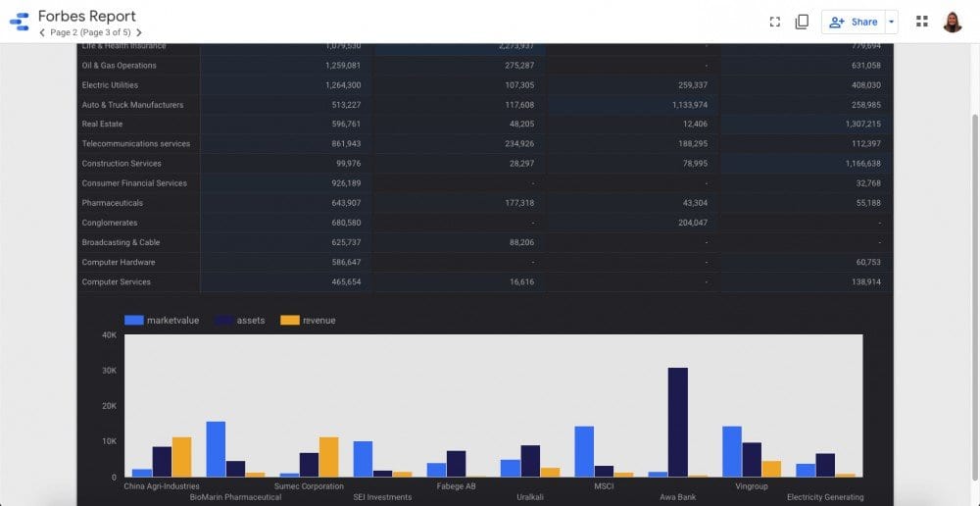
Task: Click the BioMarin Pharmaceutical marketvalue bar
Action: coord(216,449)
